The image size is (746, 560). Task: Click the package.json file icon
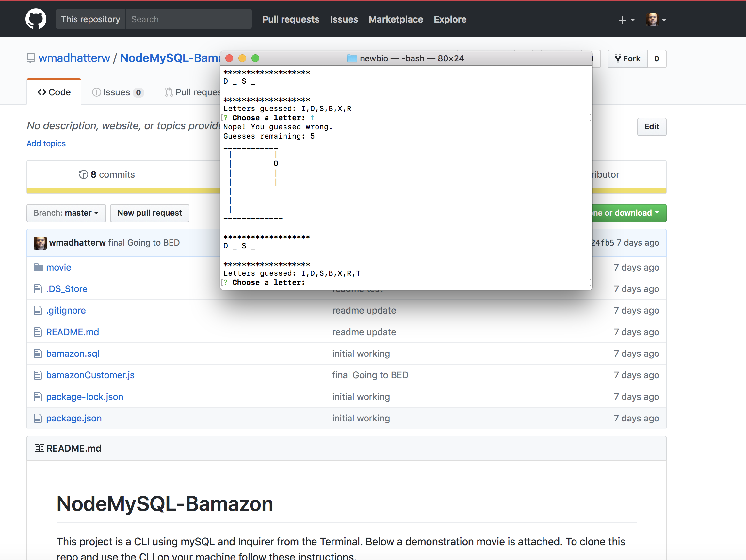click(38, 419)
